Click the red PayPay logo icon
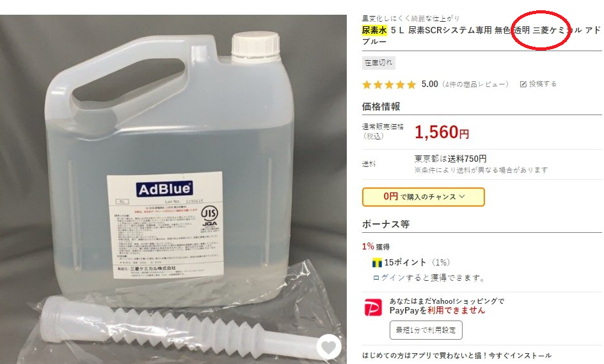 tap(373, 307)
